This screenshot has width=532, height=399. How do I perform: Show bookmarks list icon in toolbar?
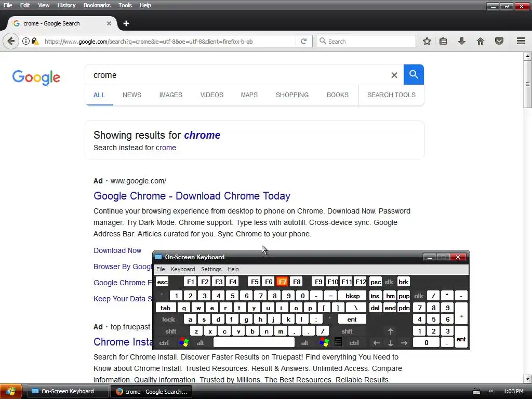[443, 42]
